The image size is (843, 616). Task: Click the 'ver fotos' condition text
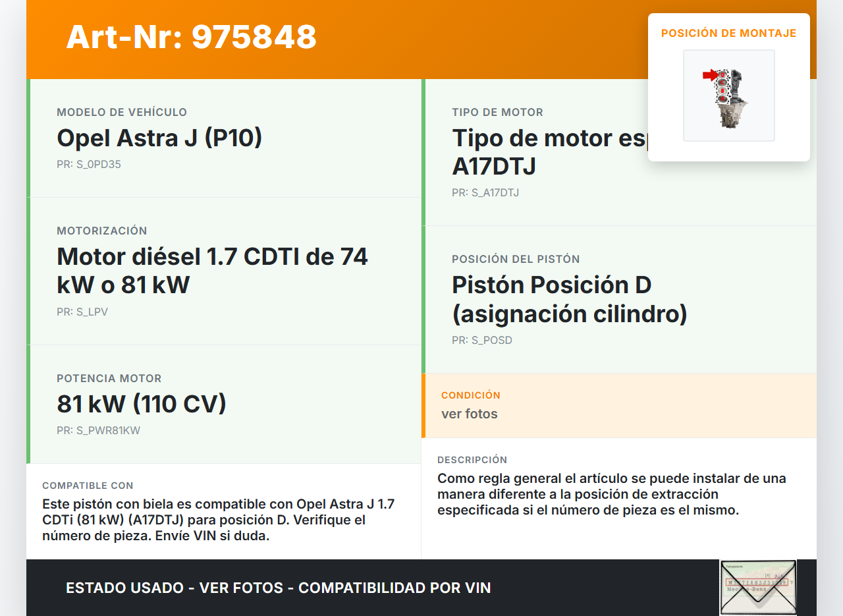click(x=469, y=414)
